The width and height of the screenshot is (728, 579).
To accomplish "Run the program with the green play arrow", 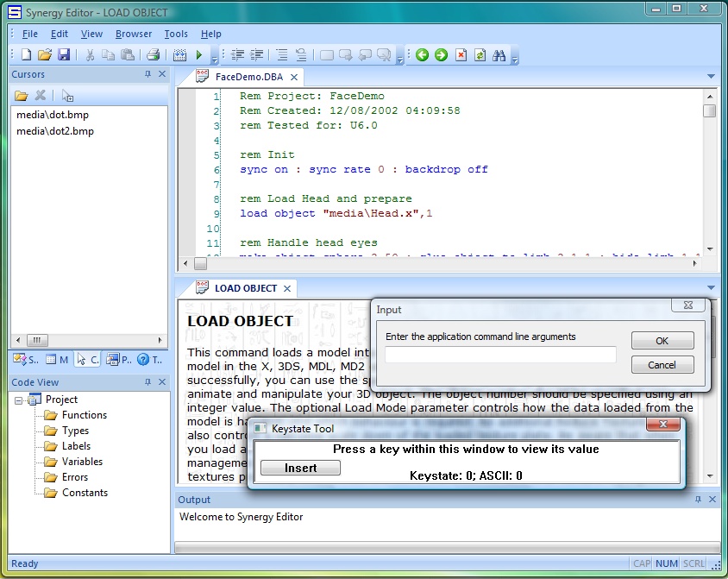I will (x=199, y=54).
